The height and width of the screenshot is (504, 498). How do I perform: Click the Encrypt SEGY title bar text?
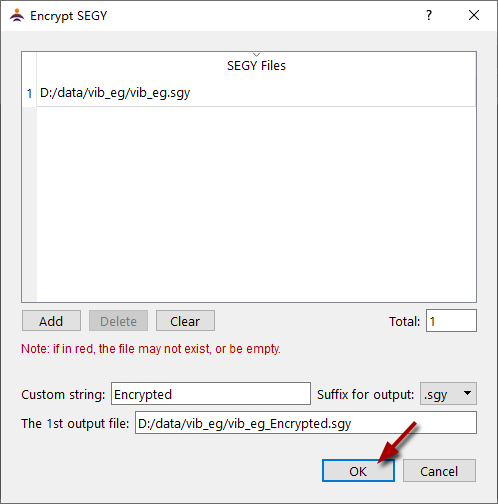point(69,16)
